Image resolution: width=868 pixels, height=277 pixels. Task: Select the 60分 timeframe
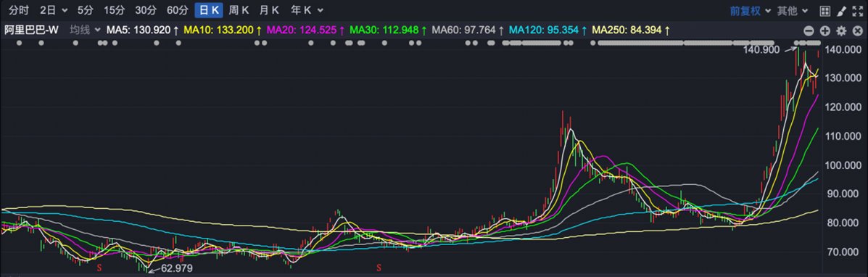pos(178,11)
